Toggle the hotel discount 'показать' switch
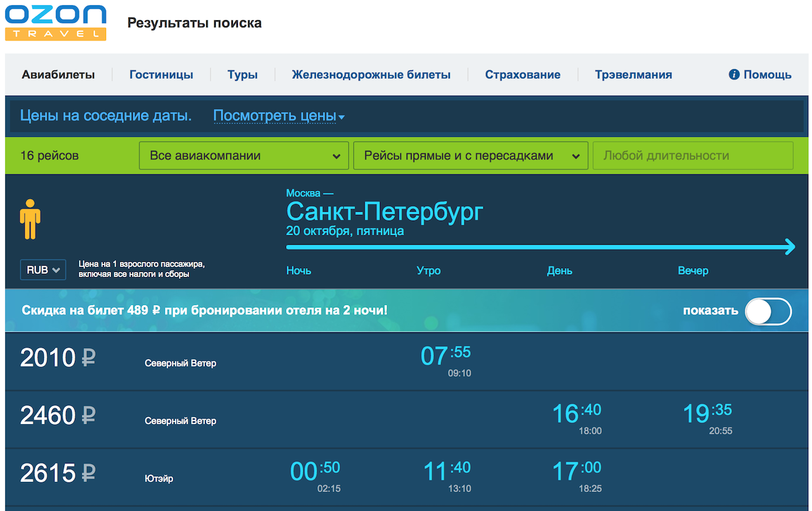Screen dimensions: 812x511 coord(768,311)
